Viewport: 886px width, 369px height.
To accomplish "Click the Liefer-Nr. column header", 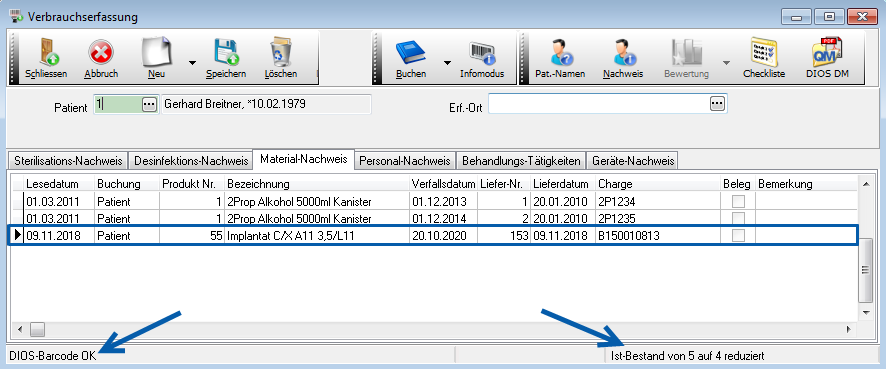I will click(x=504, y=184).
